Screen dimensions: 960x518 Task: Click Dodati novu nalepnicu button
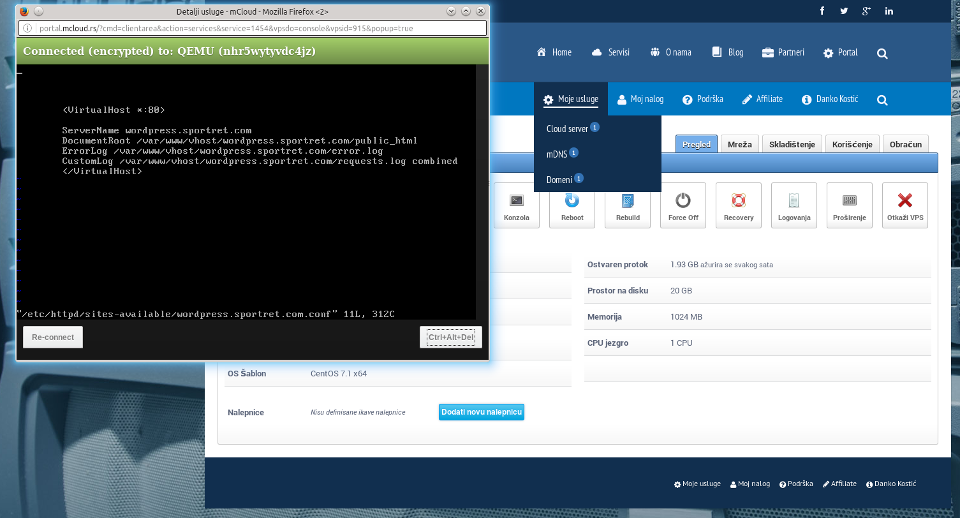pos(481,412)
